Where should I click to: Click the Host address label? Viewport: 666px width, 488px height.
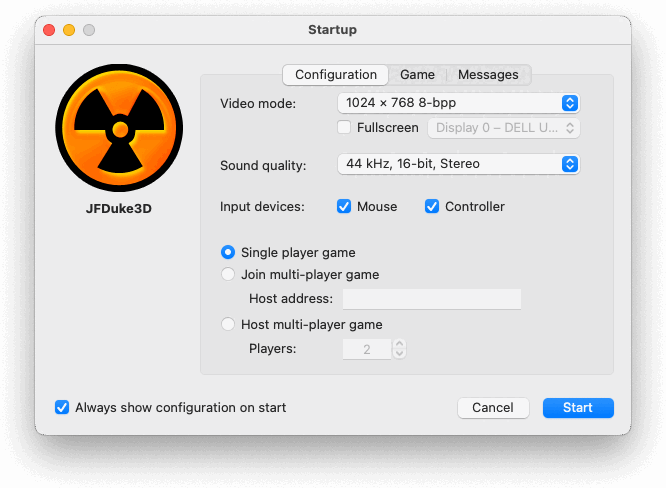pyautogui.click(x=291, y=299)
